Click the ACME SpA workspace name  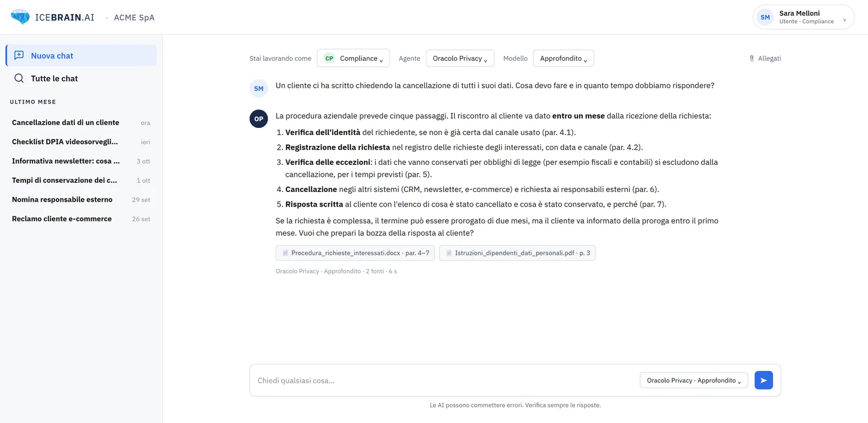(x=134, y=17)
